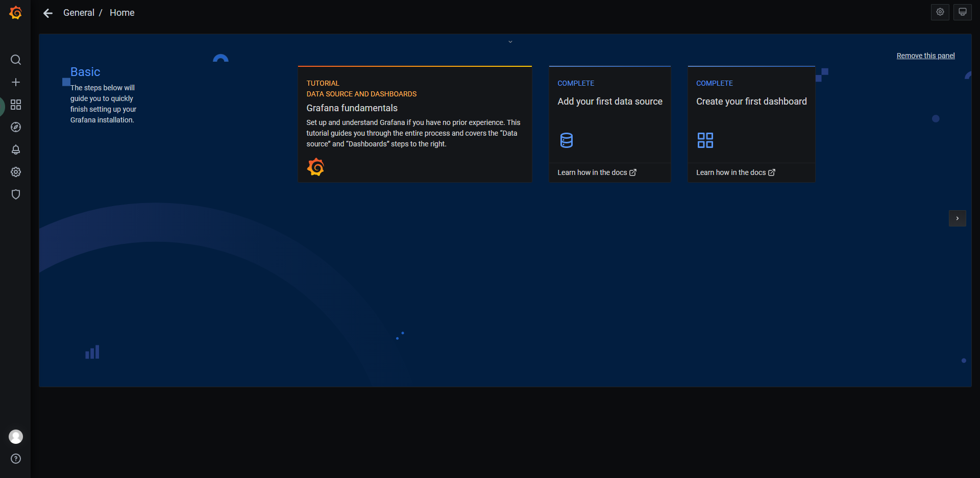Click the Grafana logo in the sidebar
The width and height of the screenshot is (980, 478).
tap(16, 13)
